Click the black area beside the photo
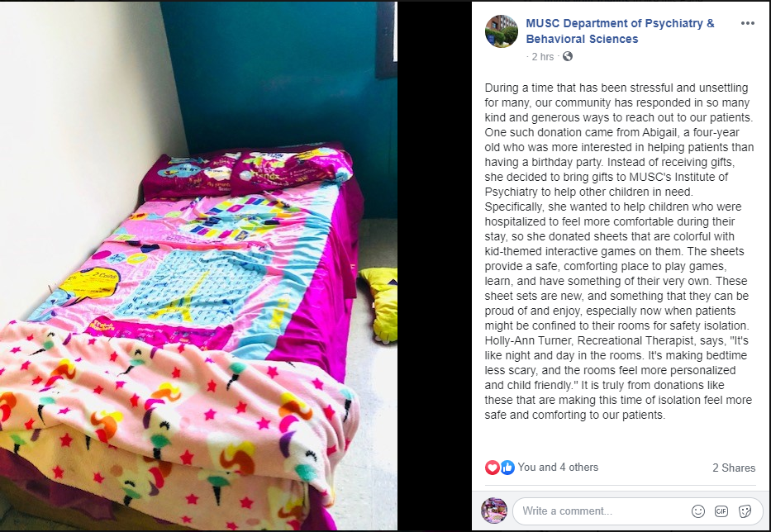Viewport: 771px width, 532px height. [x=434, y=266]
